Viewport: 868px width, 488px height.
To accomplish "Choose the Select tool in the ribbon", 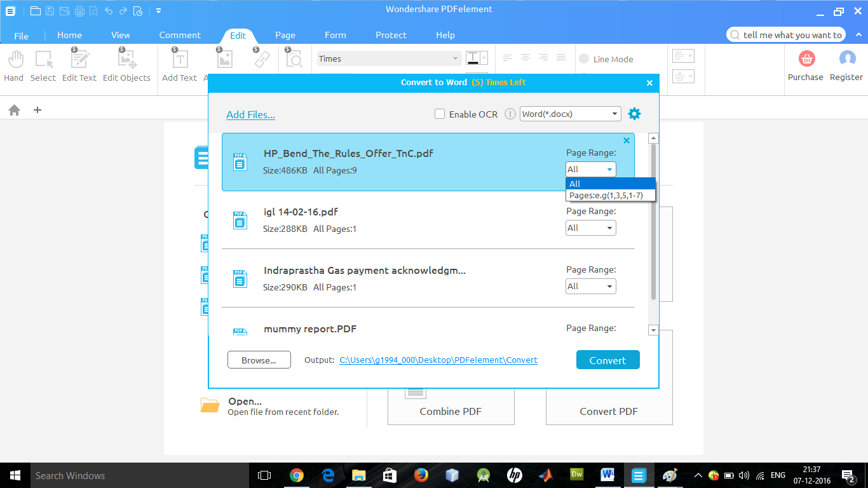I will (43, 66).
